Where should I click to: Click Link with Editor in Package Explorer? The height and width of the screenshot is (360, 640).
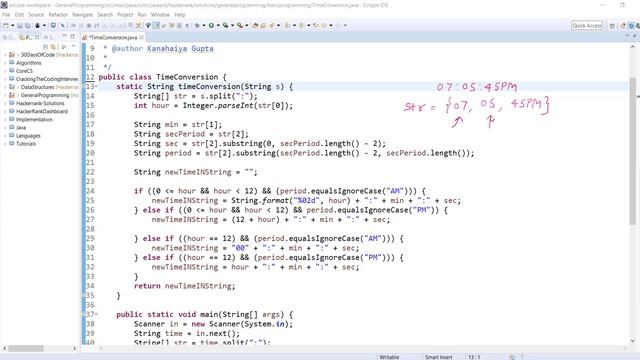tap(53, 47)
